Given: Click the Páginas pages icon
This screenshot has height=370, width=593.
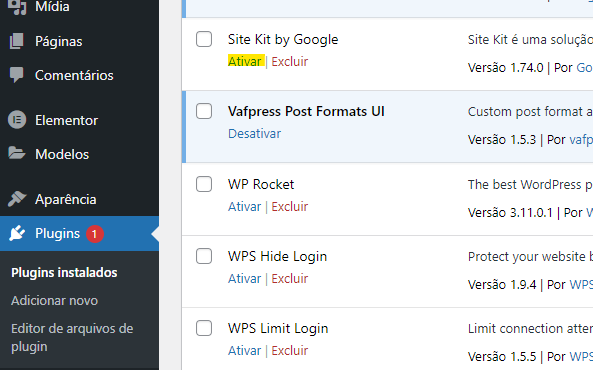Looking at the screenshot, I should point(17,41).
